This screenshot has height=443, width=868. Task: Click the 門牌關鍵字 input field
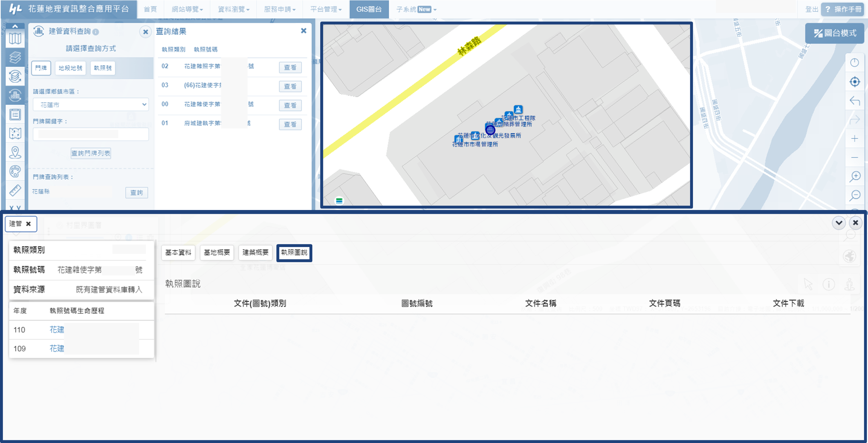(x=91, y=134)
